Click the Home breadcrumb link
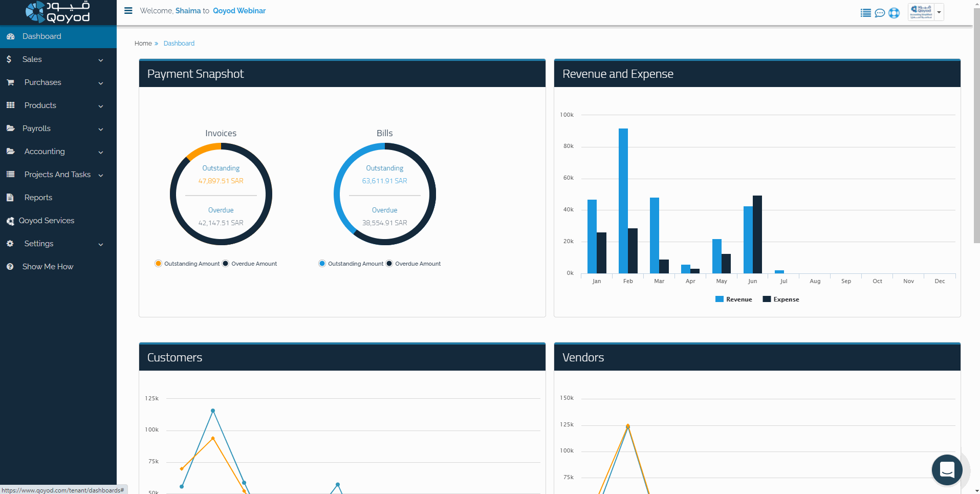This screenshot has height=494, width=980. point(143,44)
